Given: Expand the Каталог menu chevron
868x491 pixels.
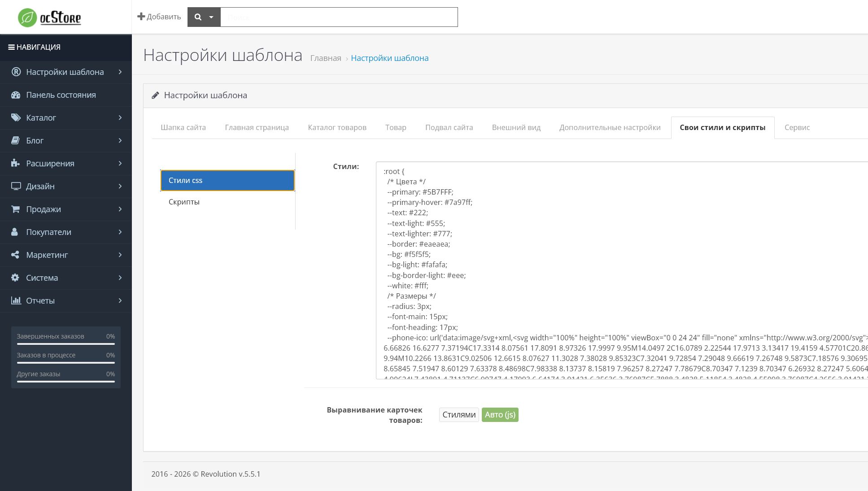Looking at the screenshot, I should (x=120, y=117).
